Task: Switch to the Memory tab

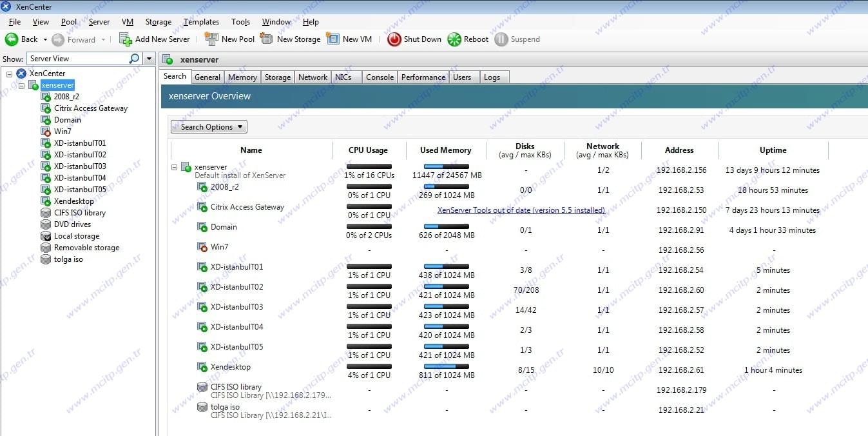Action: 242,77
